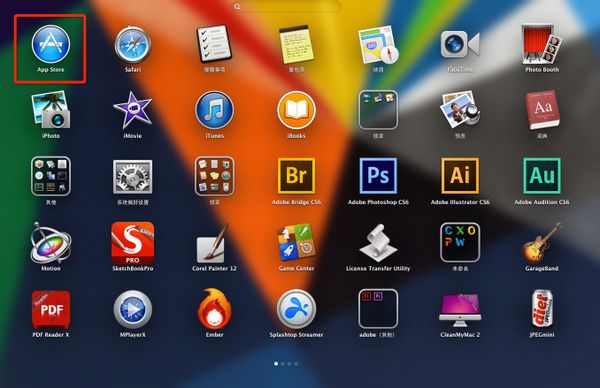Screen dimensions: 600x388
Task: Open the folder showing C X O P W icons
Action: [x=460, y=243]
